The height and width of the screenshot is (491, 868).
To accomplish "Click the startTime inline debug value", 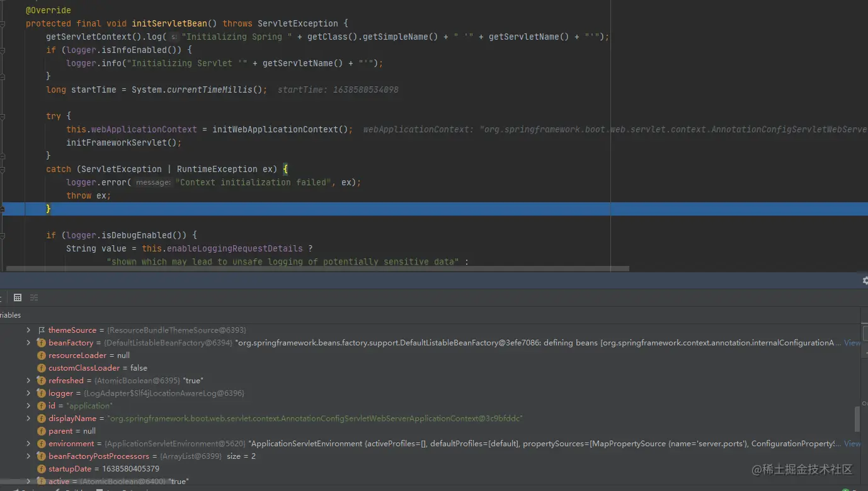I will [338, 90].
